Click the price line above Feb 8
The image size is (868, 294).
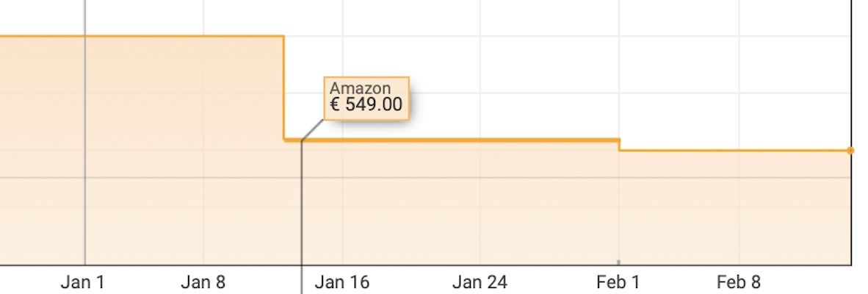coord(739,151)
